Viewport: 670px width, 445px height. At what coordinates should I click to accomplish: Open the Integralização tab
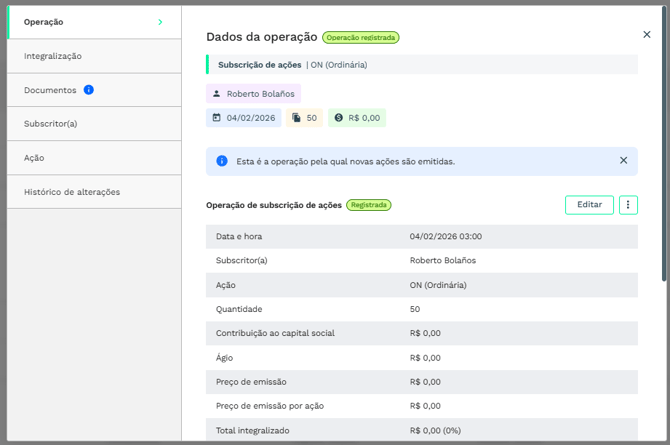pyautogui.click(x=53, y=56)
